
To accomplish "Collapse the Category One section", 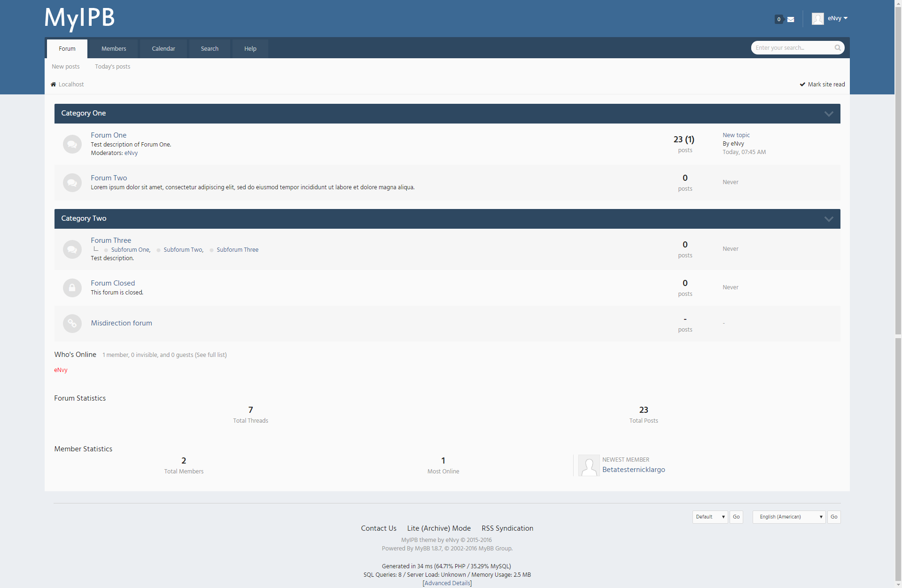I will tap(829, 114).
